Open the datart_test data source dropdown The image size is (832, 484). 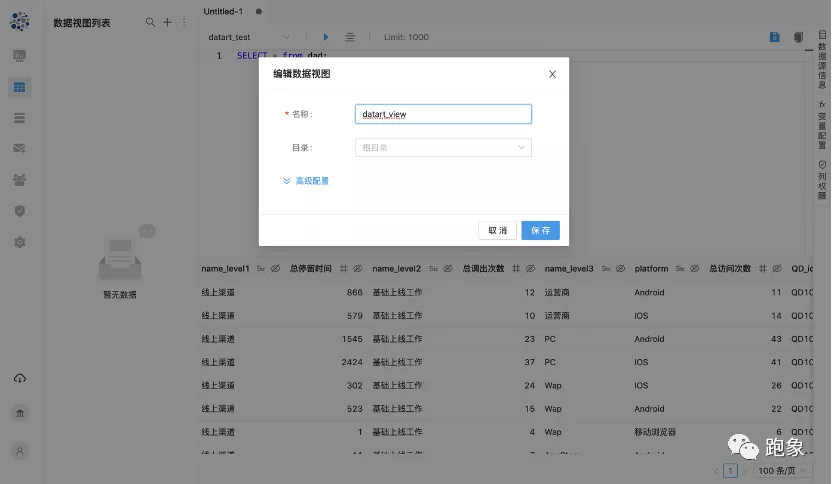pos(249,37)
